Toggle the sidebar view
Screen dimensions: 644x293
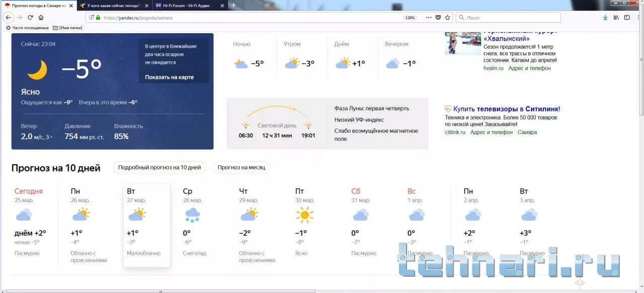tap(626, 17)
